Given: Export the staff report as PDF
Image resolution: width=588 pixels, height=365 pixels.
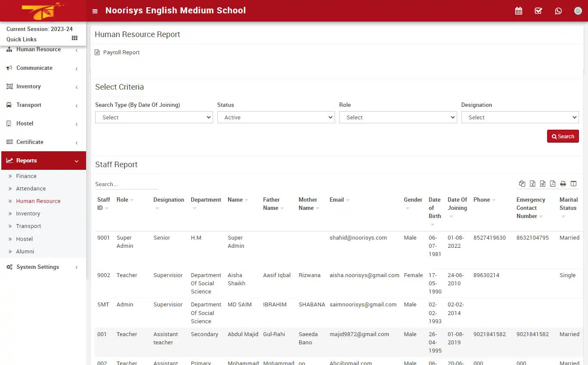Looking at the screenshot, I should (x=552, y=184).
